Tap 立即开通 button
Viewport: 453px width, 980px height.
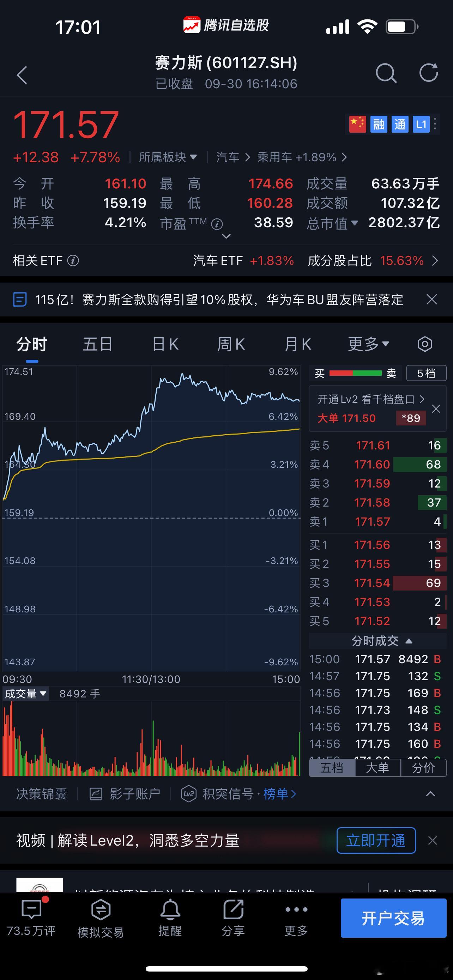click(x=376, y=840)
